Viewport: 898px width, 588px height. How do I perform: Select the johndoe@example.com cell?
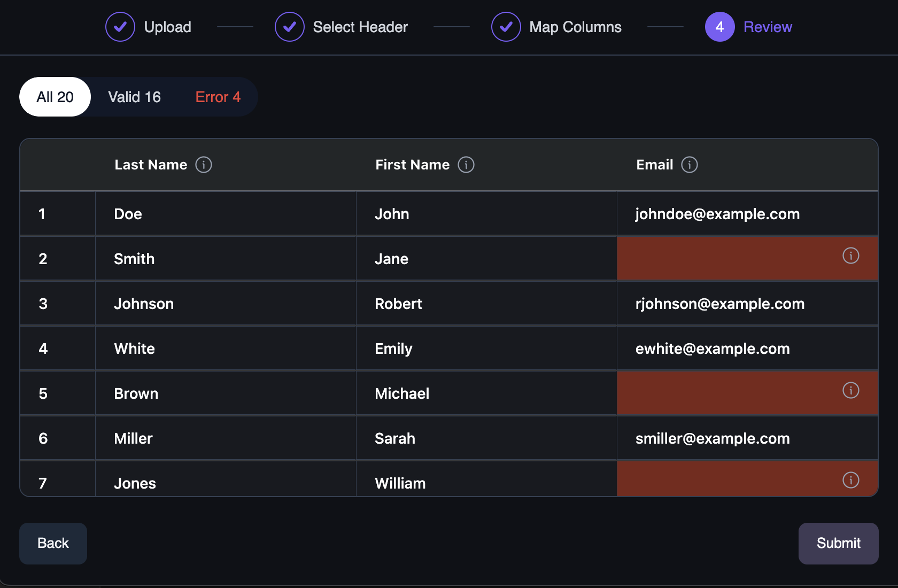[x=747, y=214]
